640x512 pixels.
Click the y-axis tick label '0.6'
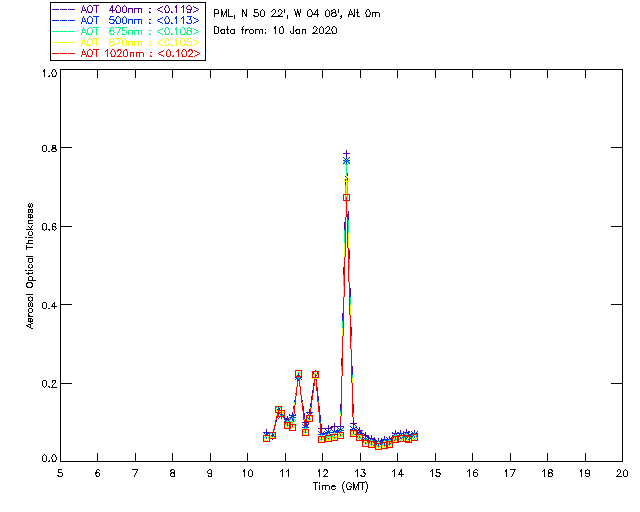coord(49,227)
